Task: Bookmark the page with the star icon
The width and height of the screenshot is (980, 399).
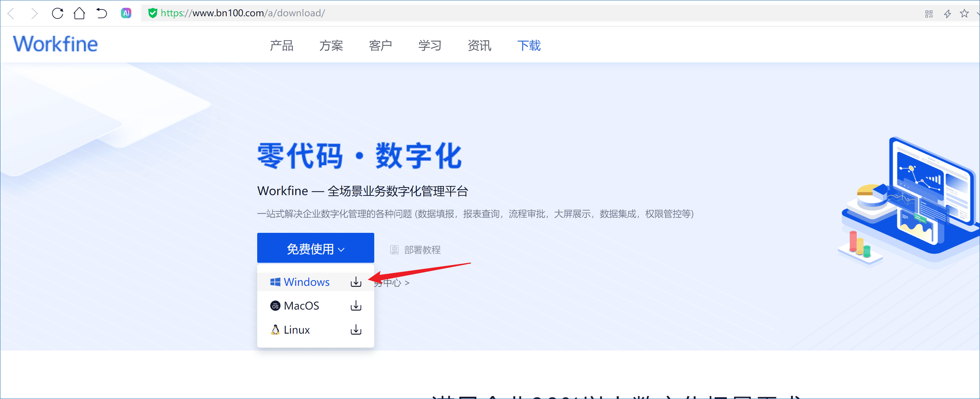Action: [x=964, y=14]
